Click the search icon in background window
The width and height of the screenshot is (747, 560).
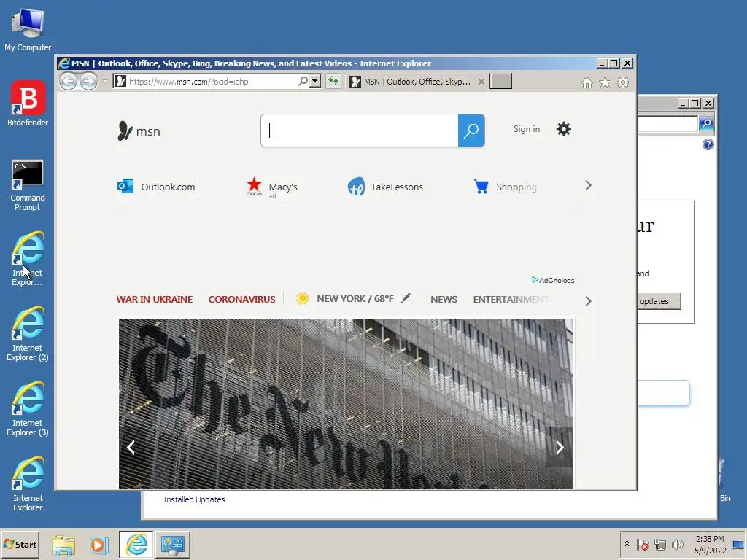click(x=706, y=124)
